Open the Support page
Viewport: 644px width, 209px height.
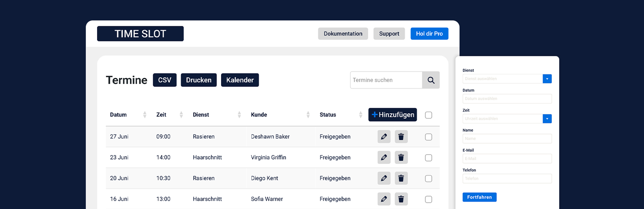tap(389, 33)
